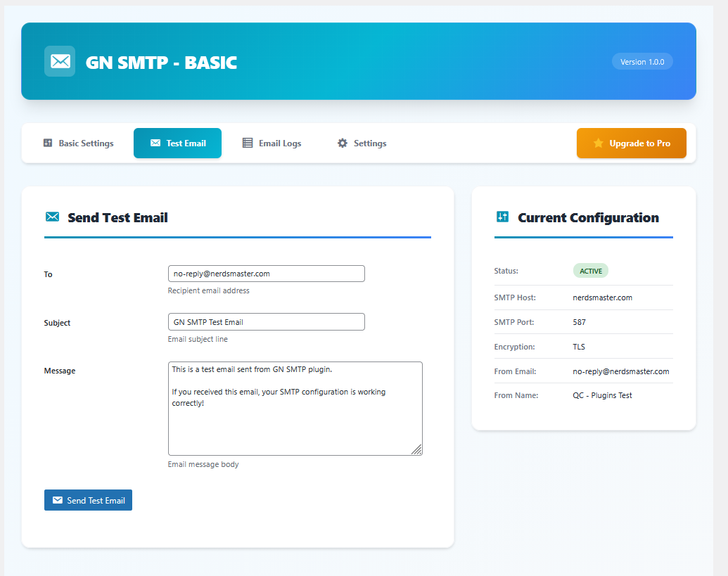Select the grid icon beside Basic Settings
The height and width of the screenshot is (576, 728).
(48, 143)
